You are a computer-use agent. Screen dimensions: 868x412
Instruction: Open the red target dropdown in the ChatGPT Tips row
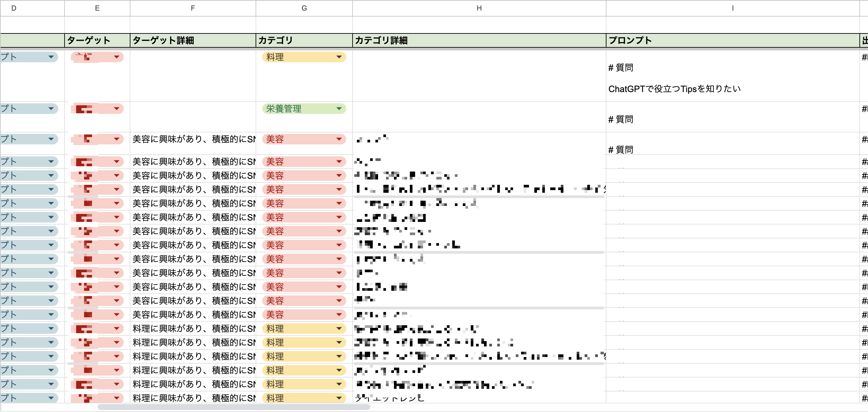[116, 57]
